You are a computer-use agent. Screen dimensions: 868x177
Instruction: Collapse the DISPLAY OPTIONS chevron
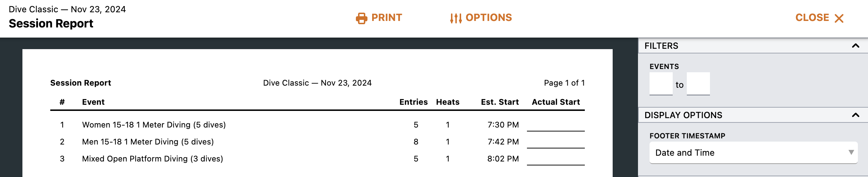pyautogui.click(x=855, y=115)
